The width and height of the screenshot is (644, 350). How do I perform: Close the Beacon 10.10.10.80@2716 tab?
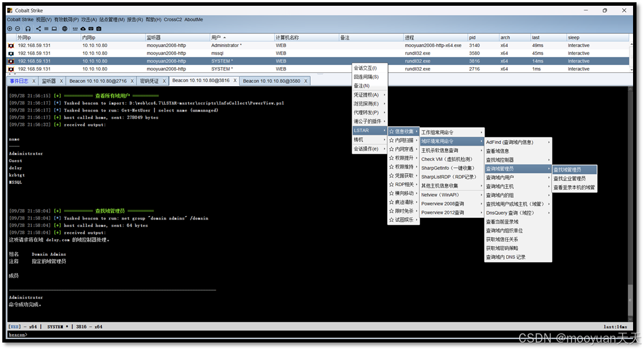[132, 81]
